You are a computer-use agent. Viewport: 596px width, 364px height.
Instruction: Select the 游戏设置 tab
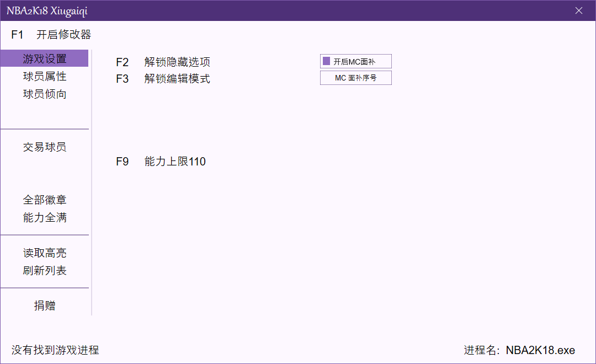click(45, 58)
